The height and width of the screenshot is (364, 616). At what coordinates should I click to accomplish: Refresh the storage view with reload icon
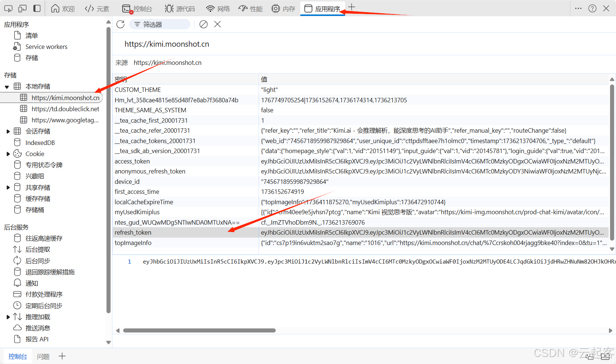click(120, 24)
